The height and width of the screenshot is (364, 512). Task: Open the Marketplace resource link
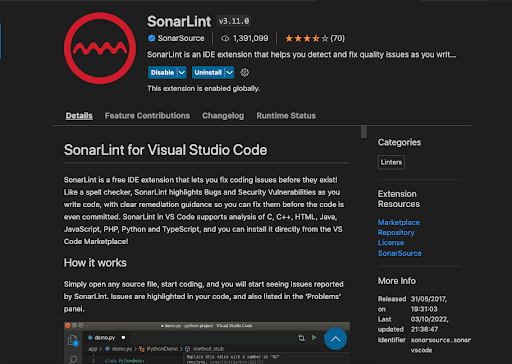point(399,222)
